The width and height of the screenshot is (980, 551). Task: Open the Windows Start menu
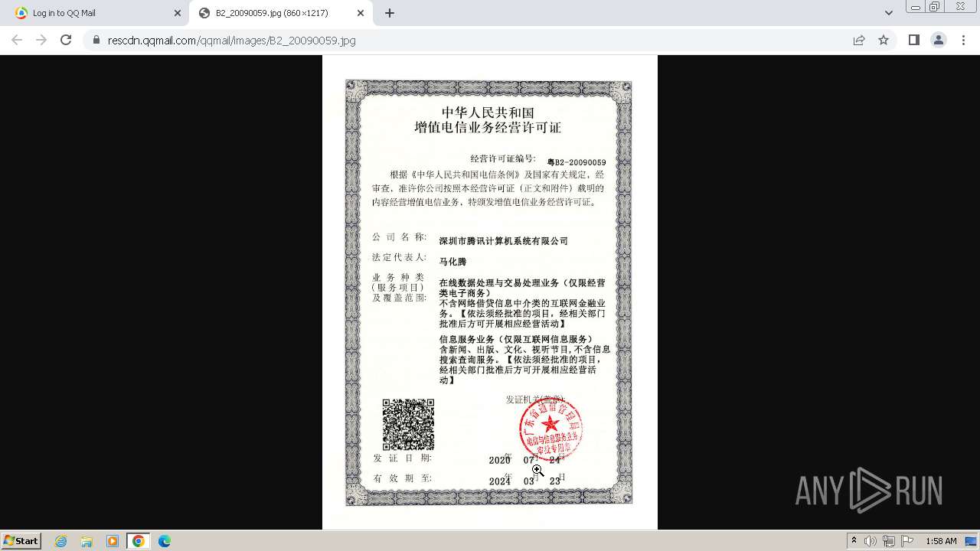tap(21, 541)
